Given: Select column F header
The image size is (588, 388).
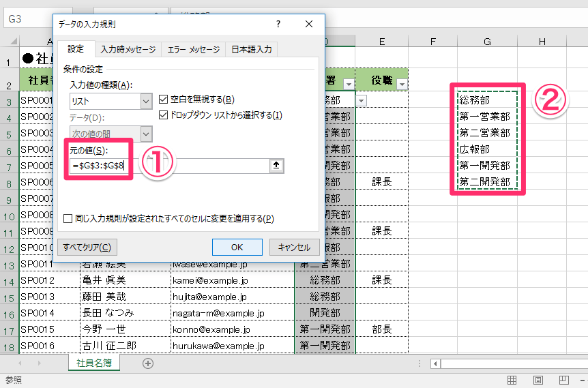Looking at the screenshot, I should pos(432,41).
